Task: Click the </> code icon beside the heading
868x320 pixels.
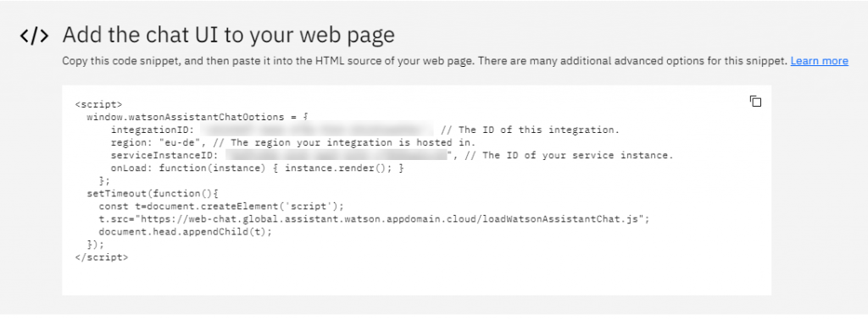Action: tap(34, 36)
